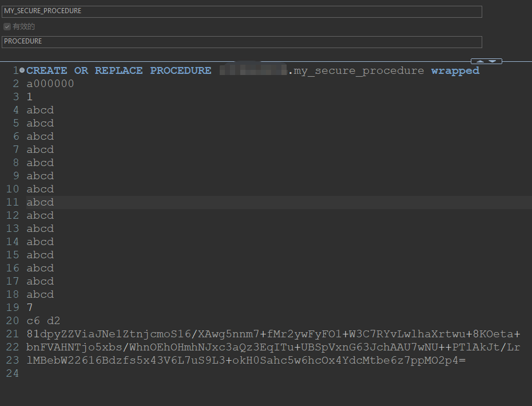Place cursor on the REPLACE keyword

(x=118, y=70)
